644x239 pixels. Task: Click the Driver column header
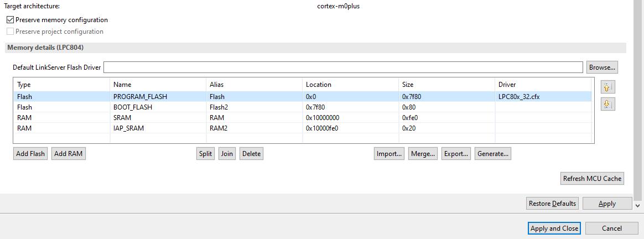click(543, 85)
